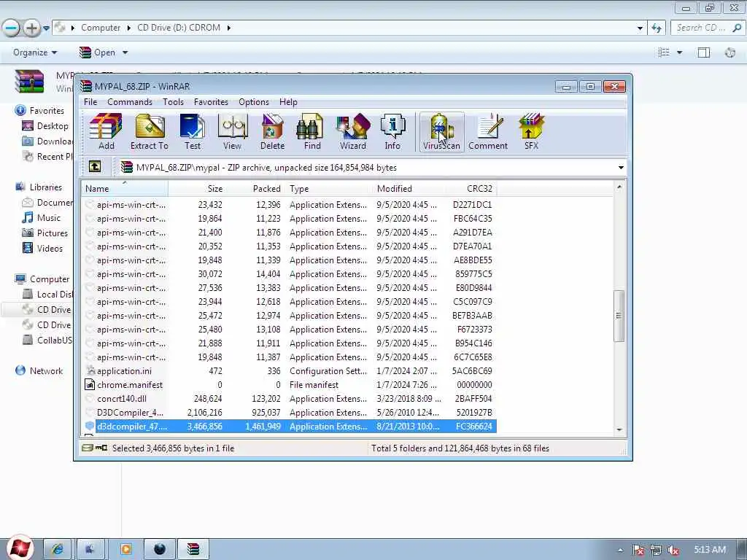Click the Delete toolbar icon
This screenshot has height=560, width=747.
(273, 132)
